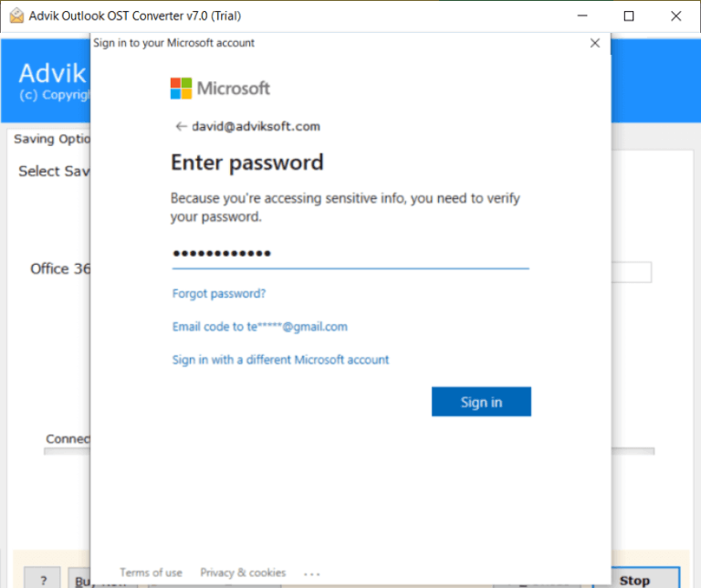Open the Saving Options tab in Advik window
This screenshot has height=588, width=701.
51,139
